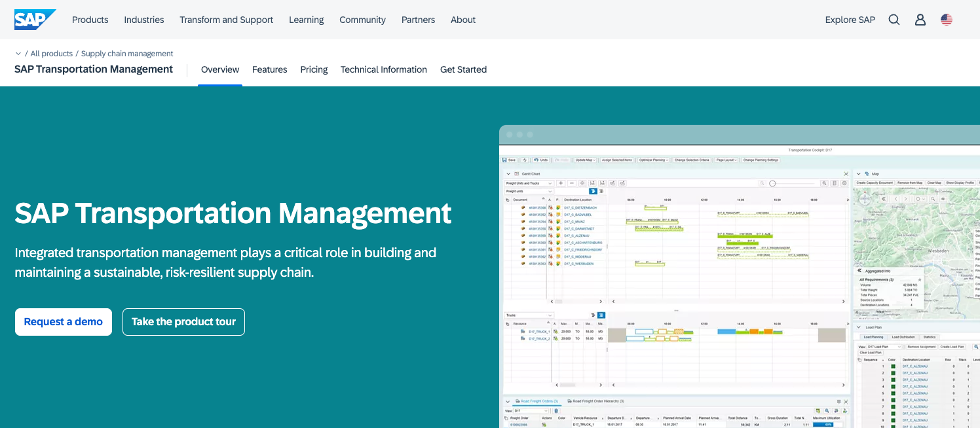Image resolution: width=980 pixels, height=428 pixels.
Task: Open the Products menu
Action: point(90,20)
